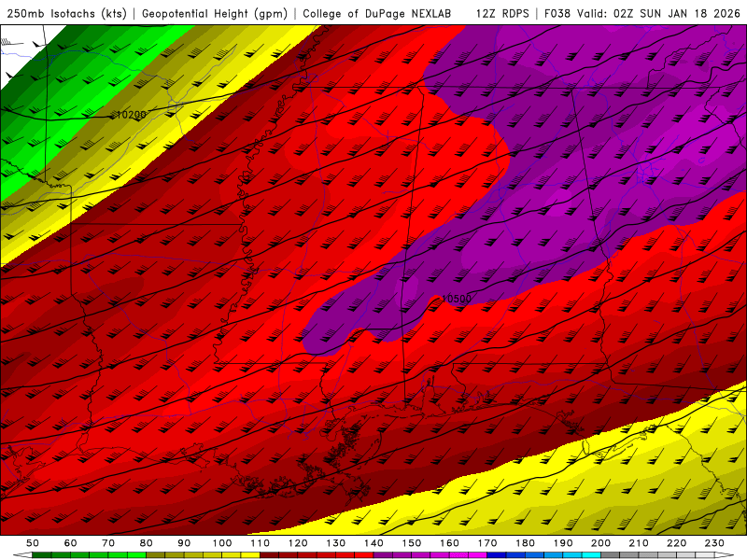This screenshot has height=560, width=747.
Task: Click the 160 value on the color scale
Action: coord(449,543)
